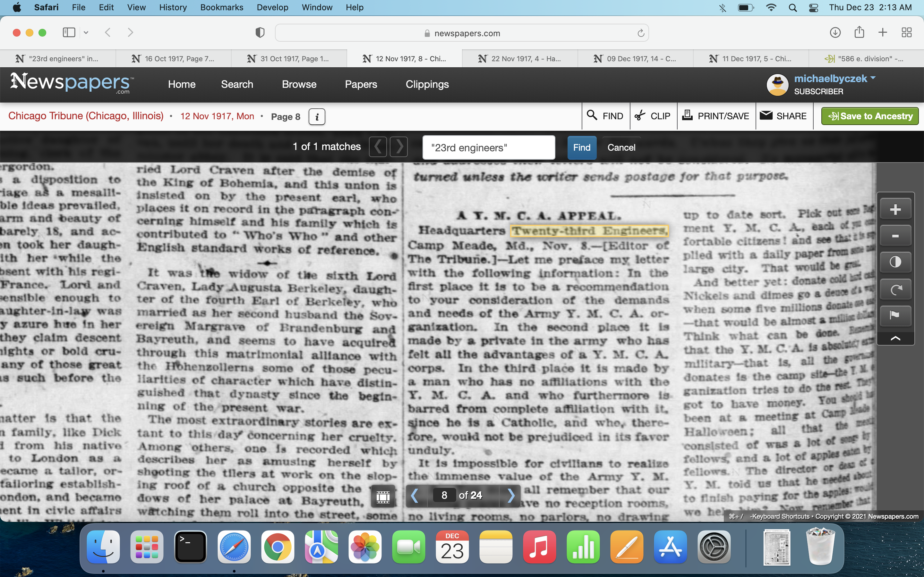The height and width of the screenshot is (577, 924).
Task: Zoom in with the plus viewer button
Action: click(x=895, y=210)
